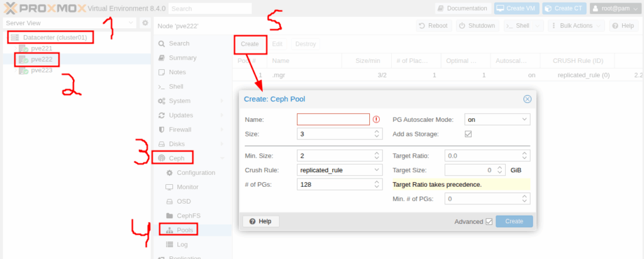
Task: Adjust the Target Size spinner
Action: point(499,170)
